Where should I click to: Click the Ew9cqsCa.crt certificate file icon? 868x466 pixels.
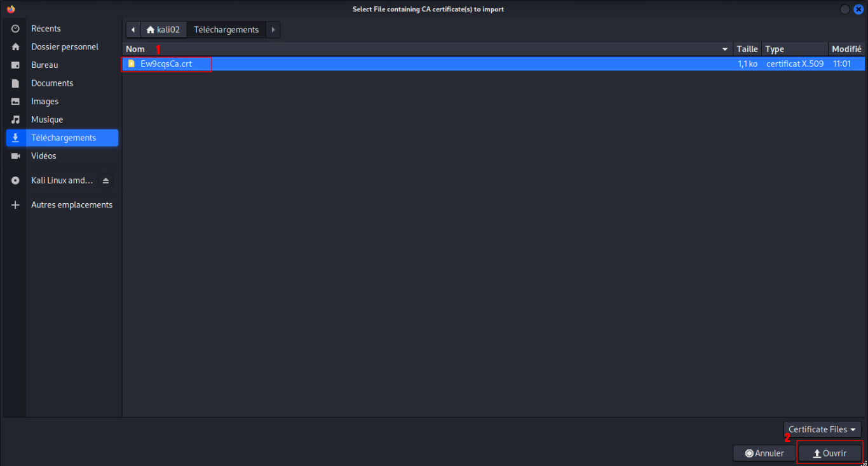[x=132, y=63]
